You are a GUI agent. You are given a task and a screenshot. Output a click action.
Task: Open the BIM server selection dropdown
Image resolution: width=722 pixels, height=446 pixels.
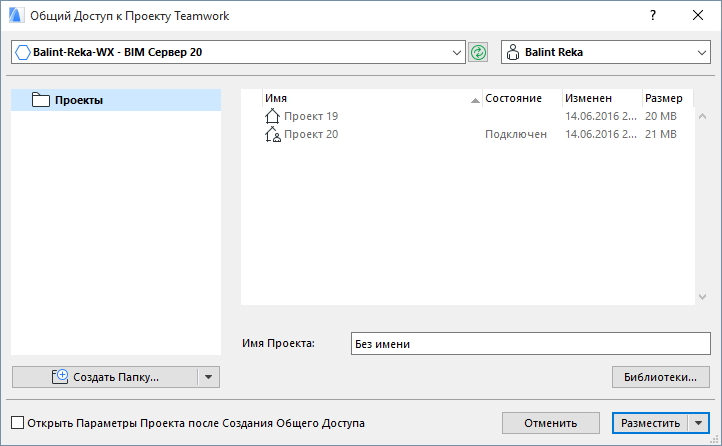coord(458,51)
